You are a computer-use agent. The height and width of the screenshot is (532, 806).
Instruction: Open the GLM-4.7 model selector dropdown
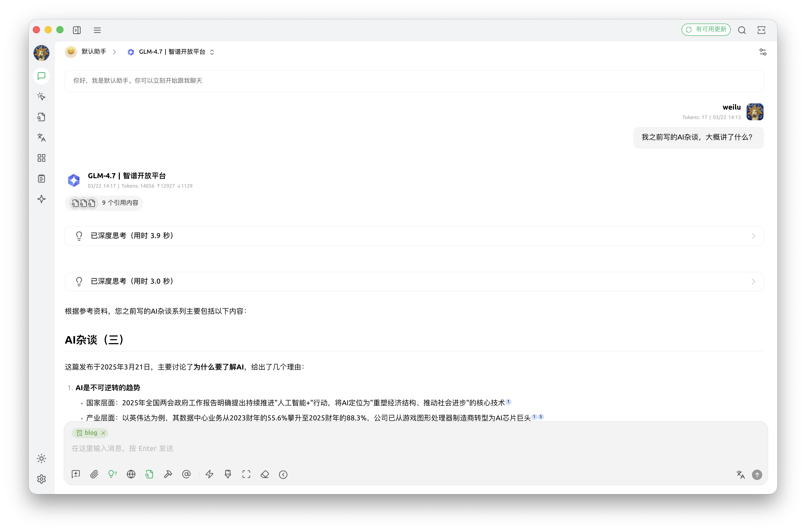[171, 52]
